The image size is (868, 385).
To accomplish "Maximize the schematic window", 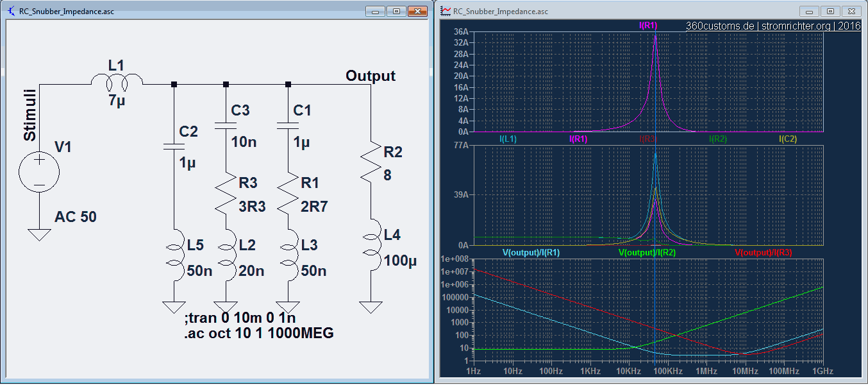I will 396,11.
